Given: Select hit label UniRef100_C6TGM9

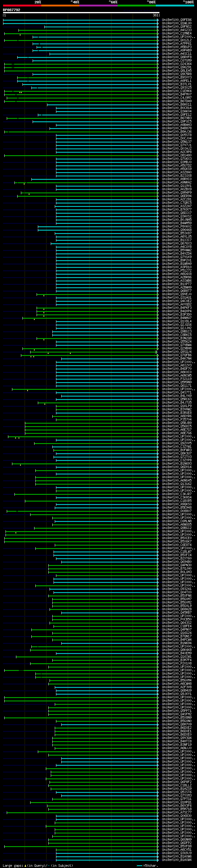Looking at the screenshot, I should point(177,60).
